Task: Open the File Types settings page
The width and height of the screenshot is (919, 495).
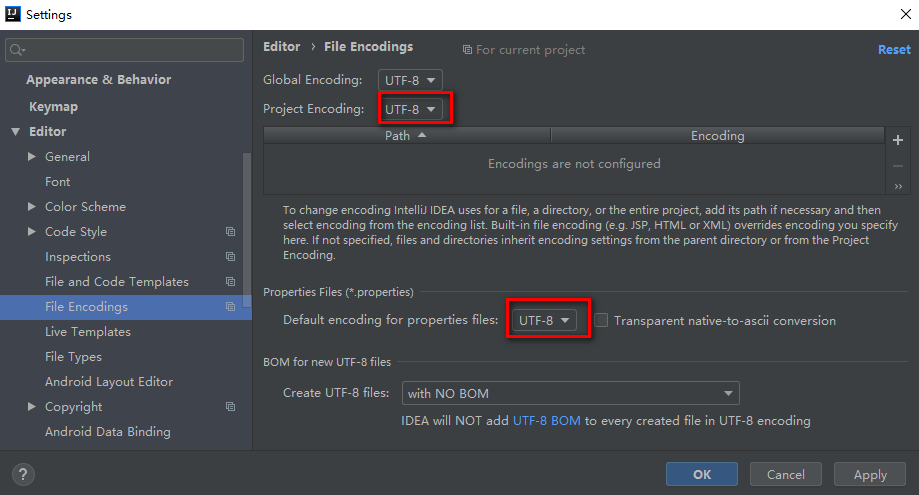Action: coord(73,357)
